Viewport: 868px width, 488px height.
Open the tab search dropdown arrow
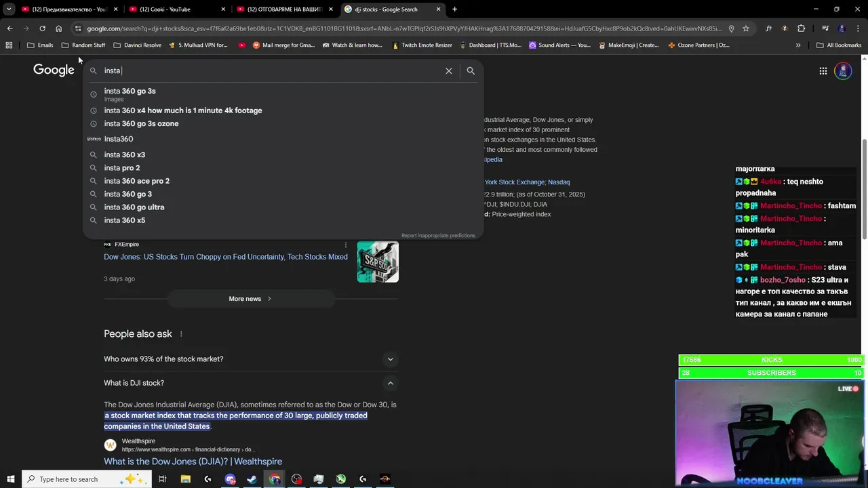point(9,9)
